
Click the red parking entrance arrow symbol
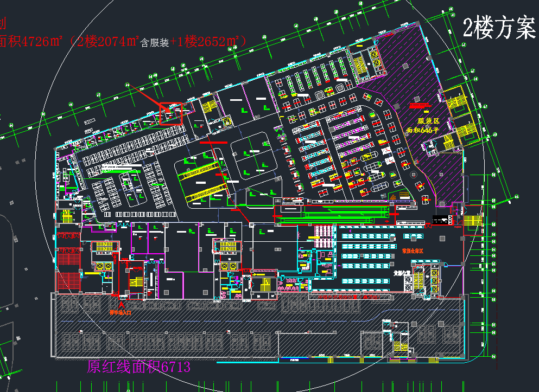coord(121,306)
